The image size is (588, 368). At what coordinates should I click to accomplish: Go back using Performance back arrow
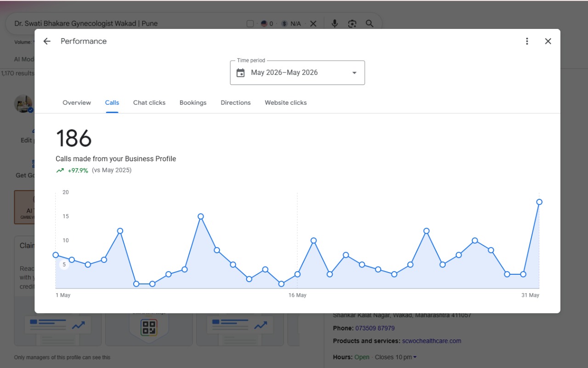47,41
